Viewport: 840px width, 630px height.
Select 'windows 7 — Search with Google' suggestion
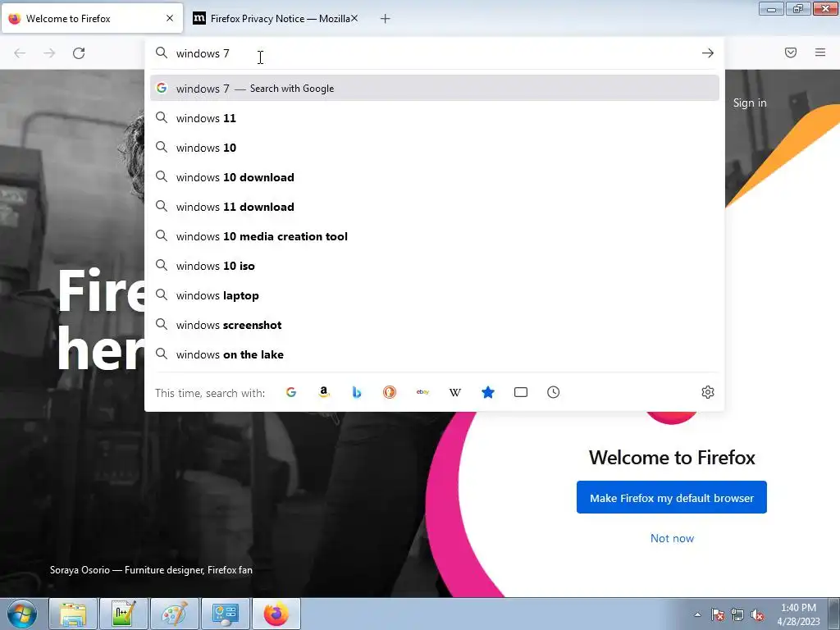pyautogui.click(x=435, y=89)
